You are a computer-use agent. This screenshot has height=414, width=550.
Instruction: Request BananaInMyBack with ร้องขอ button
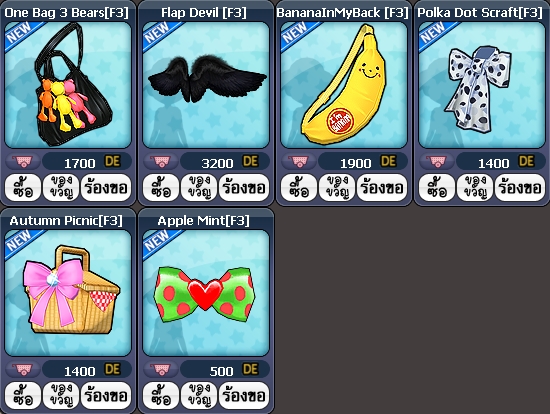point(382,187)
